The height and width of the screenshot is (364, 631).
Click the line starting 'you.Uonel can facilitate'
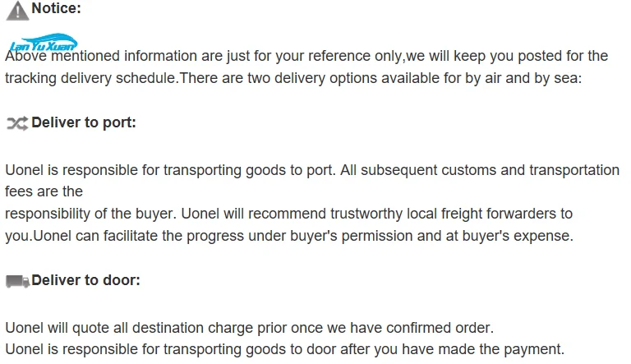point(289,236)
